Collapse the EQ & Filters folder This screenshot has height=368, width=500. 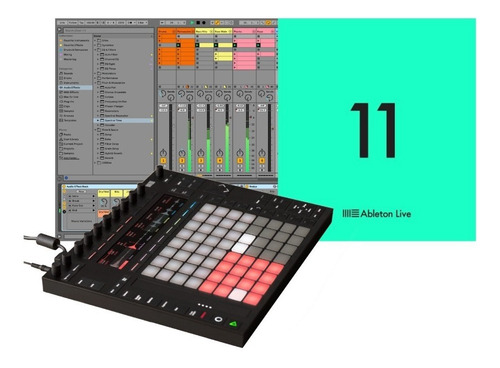coord(95,50)
